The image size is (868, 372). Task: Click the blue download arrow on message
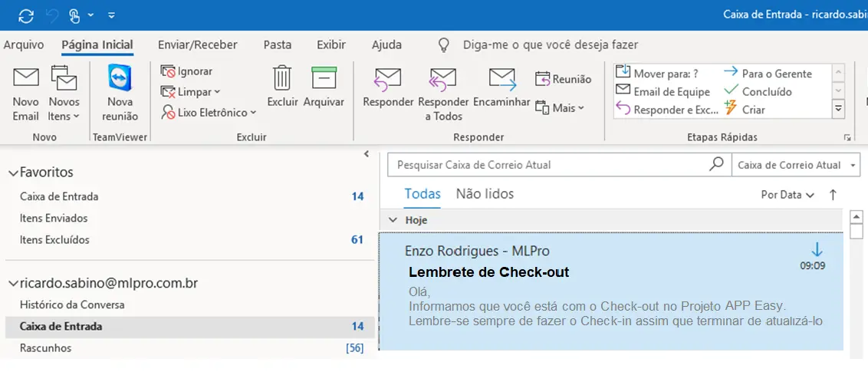(817, 249)
